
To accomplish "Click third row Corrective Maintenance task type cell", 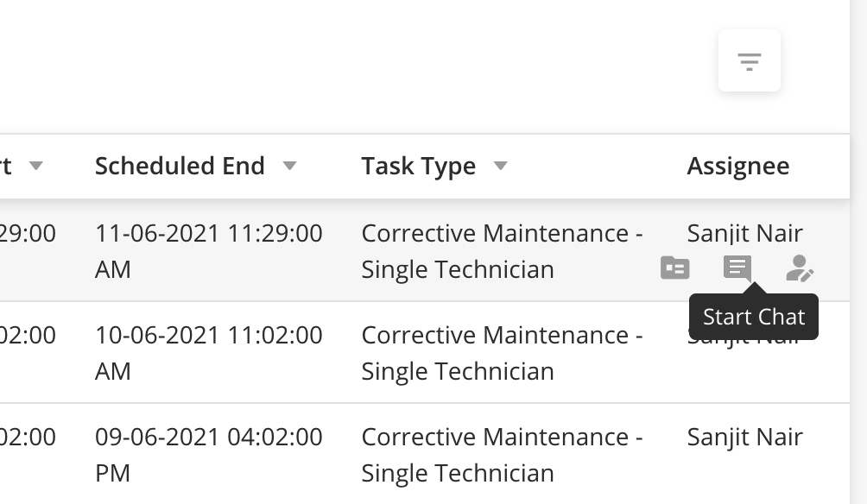I will click(502, 454).
